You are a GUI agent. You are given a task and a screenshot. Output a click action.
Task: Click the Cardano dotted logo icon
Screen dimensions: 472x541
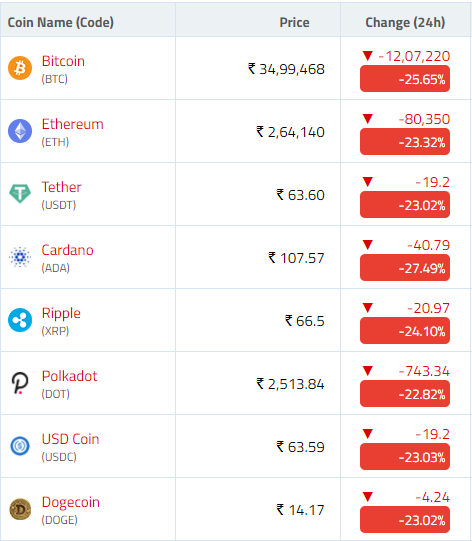coord(20,257)
